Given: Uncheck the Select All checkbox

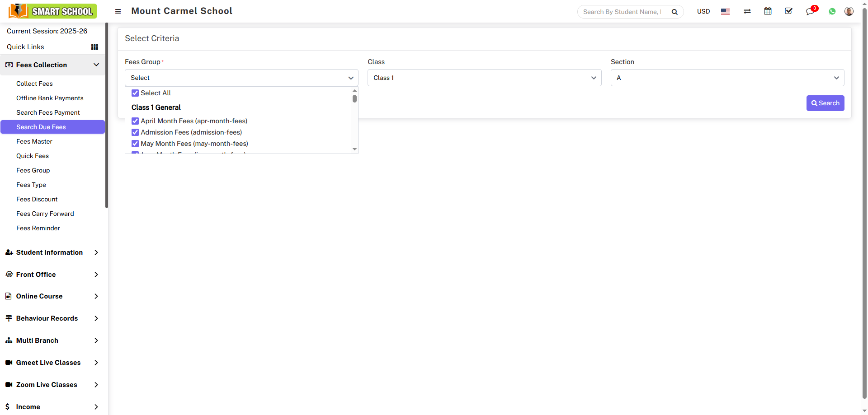Looking at the screenshot, I should [135, 93].
